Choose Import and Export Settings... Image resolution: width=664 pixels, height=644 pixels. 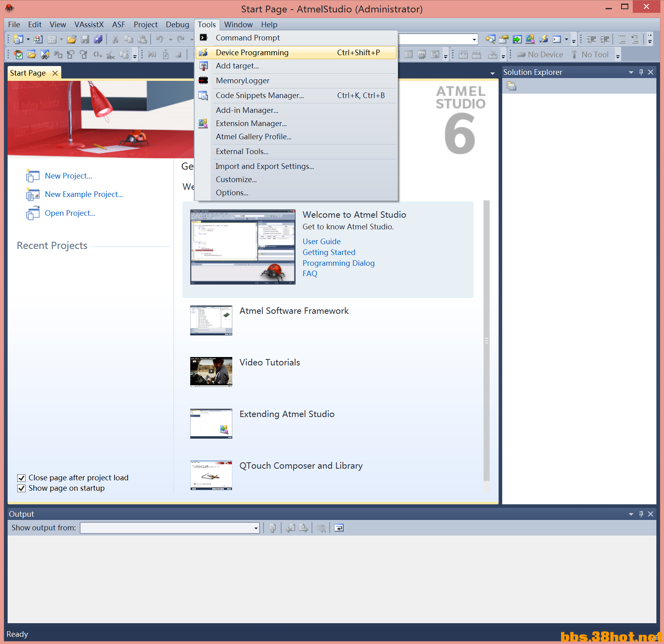tap(265, 167)
